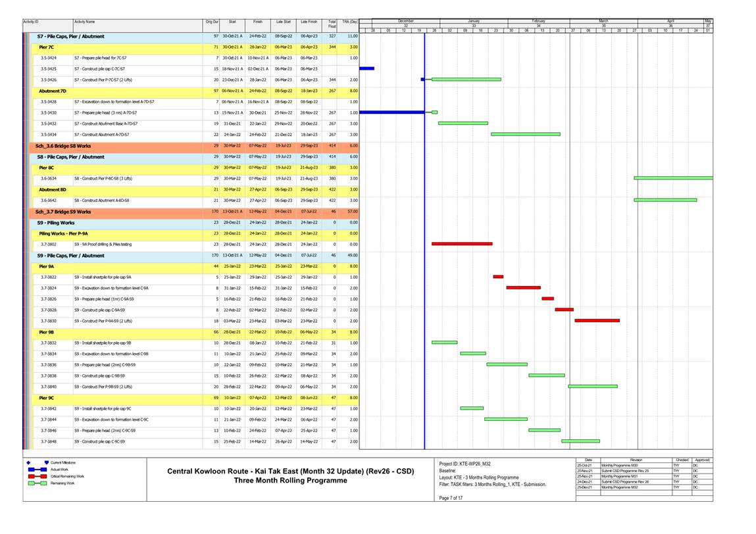Click the blue data date line
Screen dimensions: 756x534
[424, 263]
